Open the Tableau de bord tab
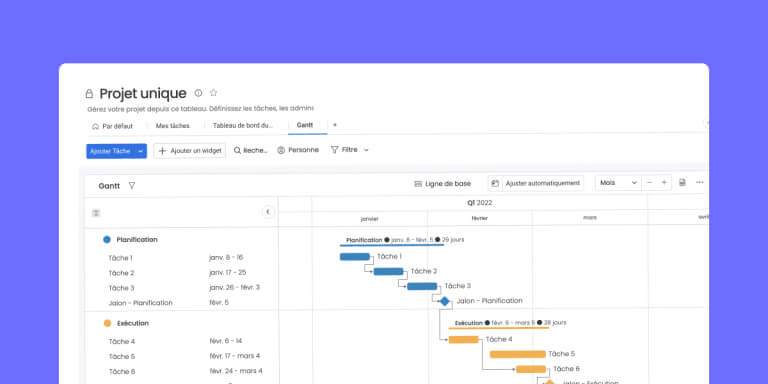 pos(243,125)
